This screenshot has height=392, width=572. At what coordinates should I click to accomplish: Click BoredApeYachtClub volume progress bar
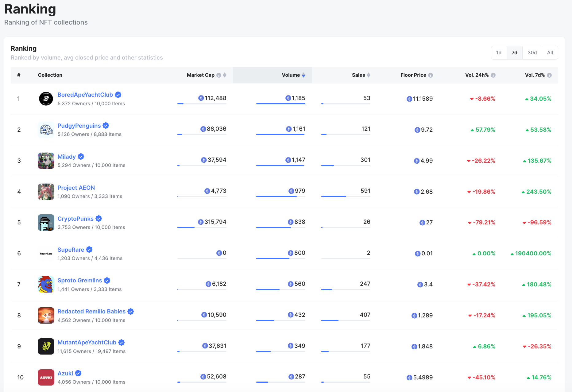(x=281, y=104)
